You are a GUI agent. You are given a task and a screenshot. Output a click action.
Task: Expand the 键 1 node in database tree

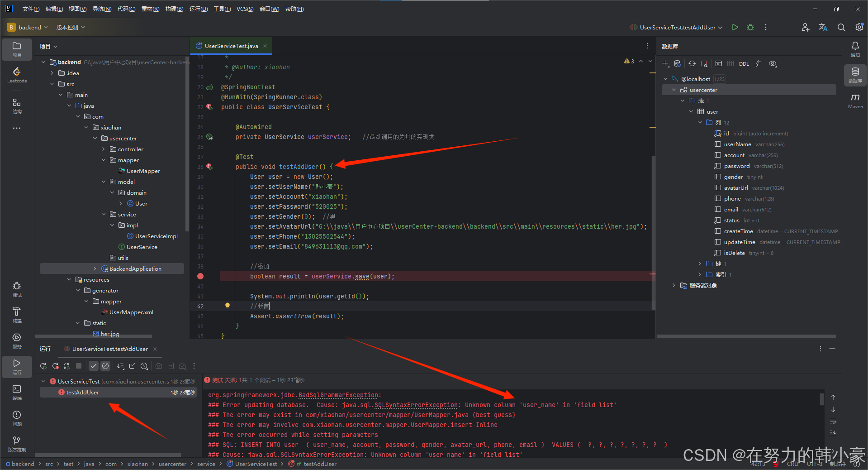(700, 264)
